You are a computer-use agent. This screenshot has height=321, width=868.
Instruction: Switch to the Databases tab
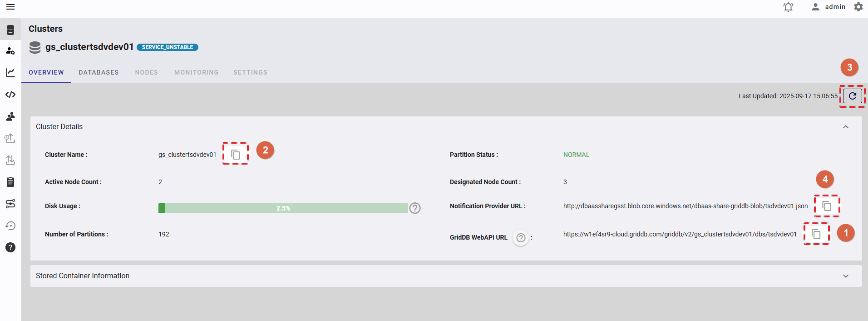pyautogui.click(x=99, y=72)
